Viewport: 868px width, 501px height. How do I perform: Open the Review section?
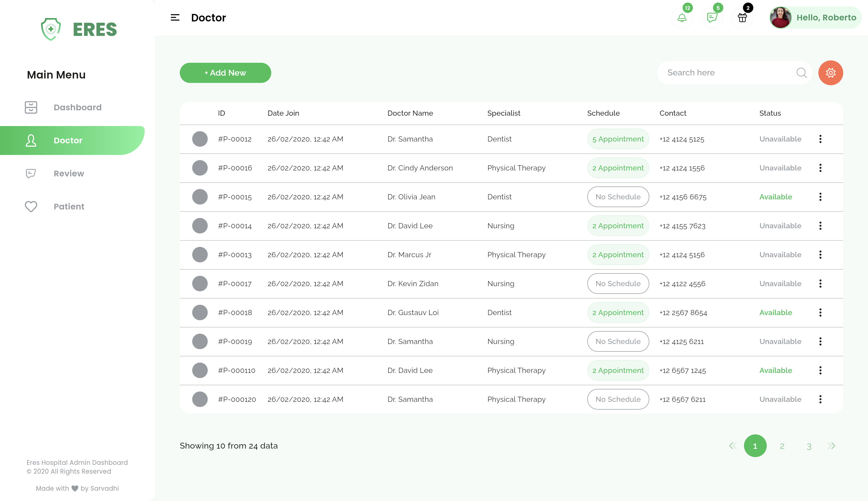(x=69, y=174)
